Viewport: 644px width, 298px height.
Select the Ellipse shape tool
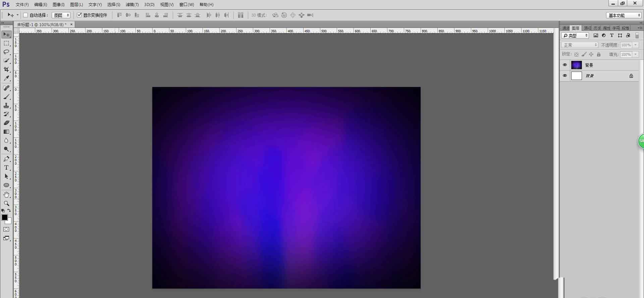(6, 185)
